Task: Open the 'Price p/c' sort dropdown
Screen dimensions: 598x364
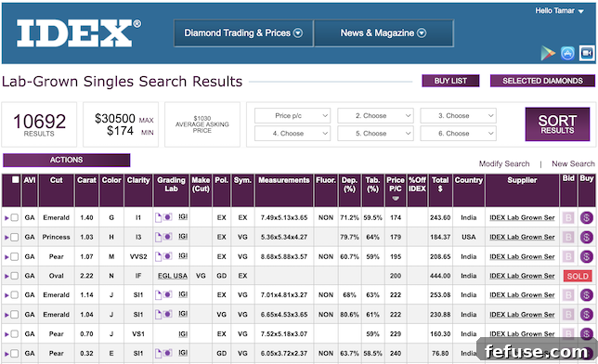Action: click(292, 116)
